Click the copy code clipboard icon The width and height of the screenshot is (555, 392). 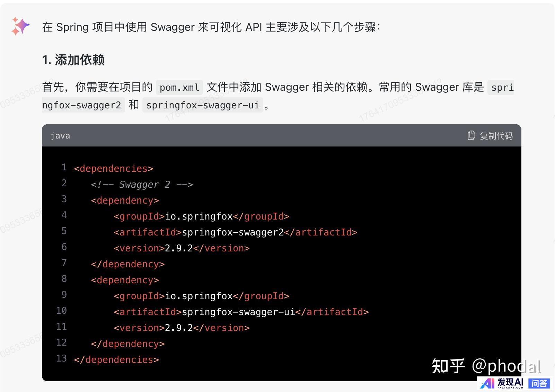[471, 135]
